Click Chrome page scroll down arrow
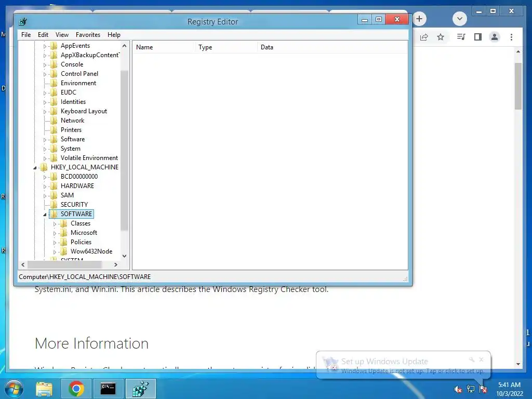The image size is (532, 399). click(518, 364)
